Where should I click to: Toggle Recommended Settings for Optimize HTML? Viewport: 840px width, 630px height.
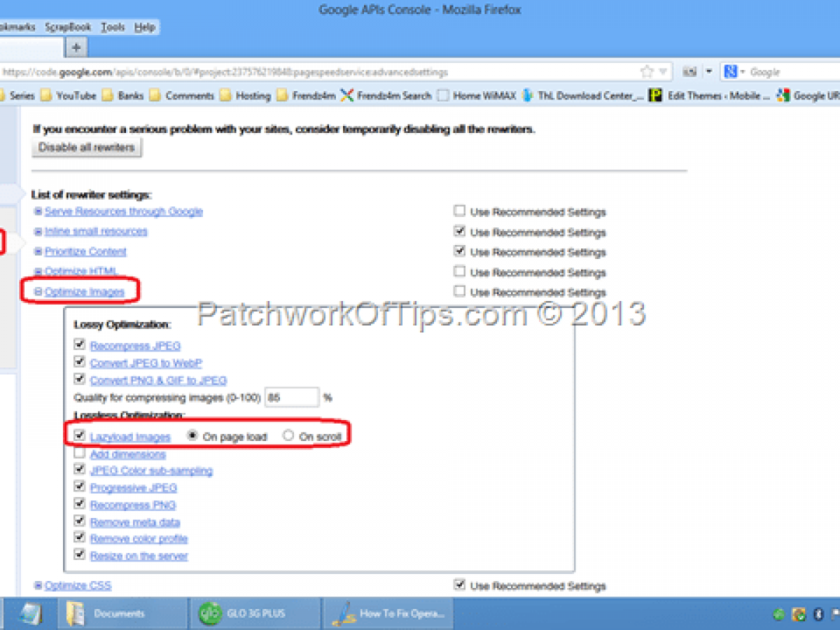coord(459,271)
